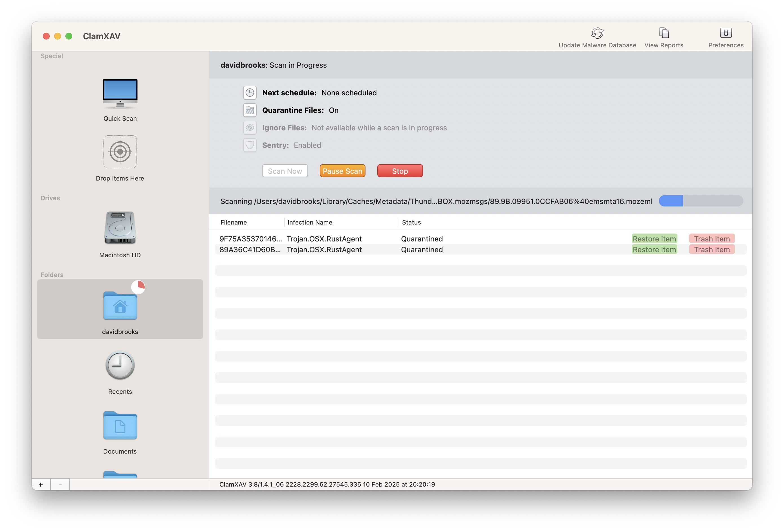Click Quarantined status in the first row

(422, 239)
